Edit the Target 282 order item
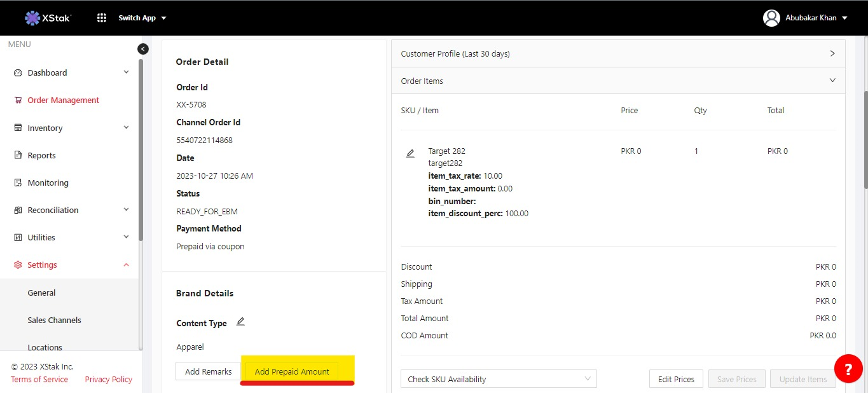This screenshot has height=393, width=868. pos(410,153)
